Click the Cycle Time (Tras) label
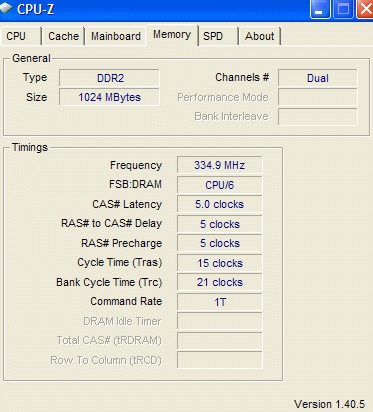Image resolution: width=373 pixels, height=412 pixels. [120, 263]
